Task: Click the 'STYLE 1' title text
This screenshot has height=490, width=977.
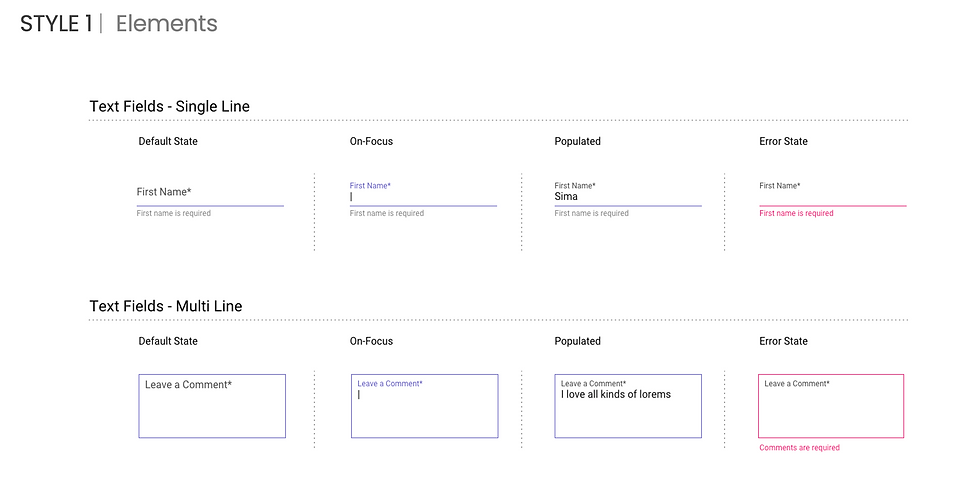Action: coord(56,24)
